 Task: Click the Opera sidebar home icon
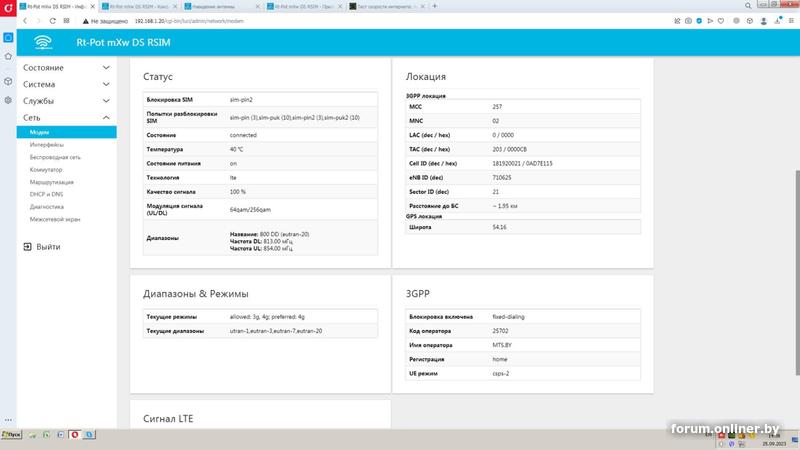(8, 57)
